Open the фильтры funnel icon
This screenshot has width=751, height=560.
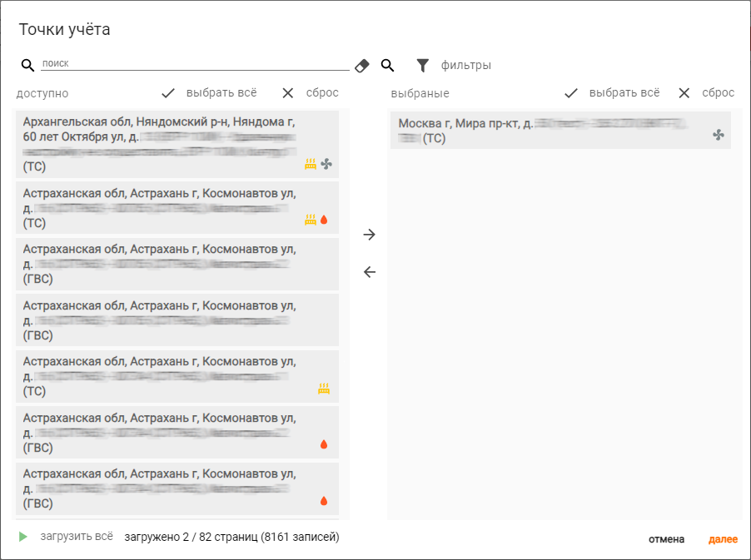click(422, 66)
